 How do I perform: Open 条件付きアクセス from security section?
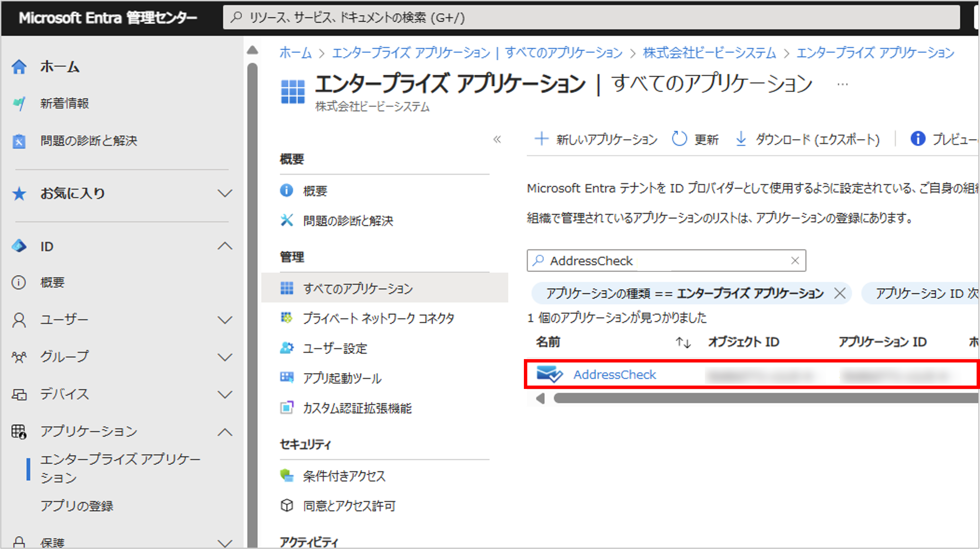tap(344, 476)
